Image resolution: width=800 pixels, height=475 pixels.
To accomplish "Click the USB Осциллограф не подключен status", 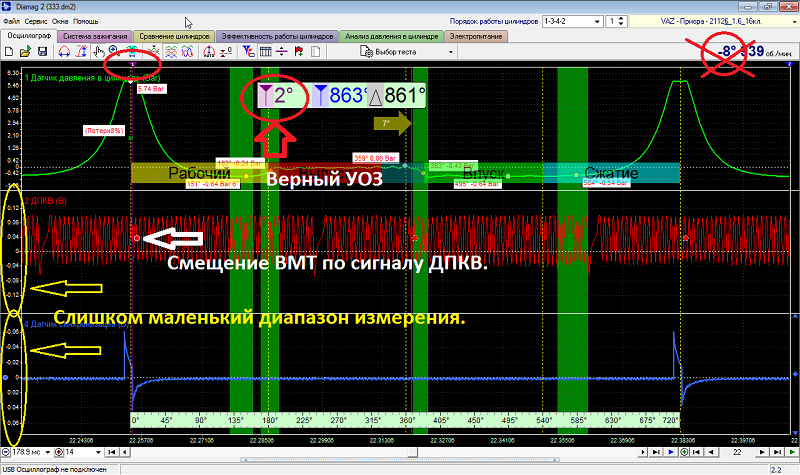I will [55, 469].
